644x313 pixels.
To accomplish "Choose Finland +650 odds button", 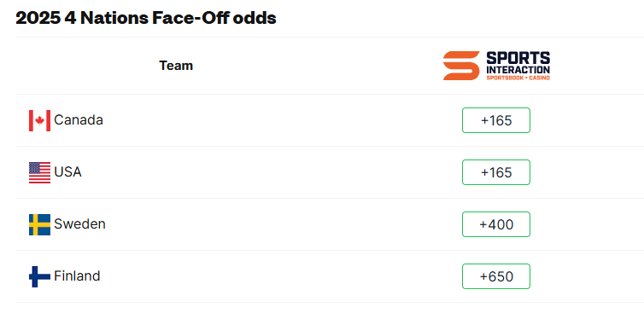I will coord(496,276).
